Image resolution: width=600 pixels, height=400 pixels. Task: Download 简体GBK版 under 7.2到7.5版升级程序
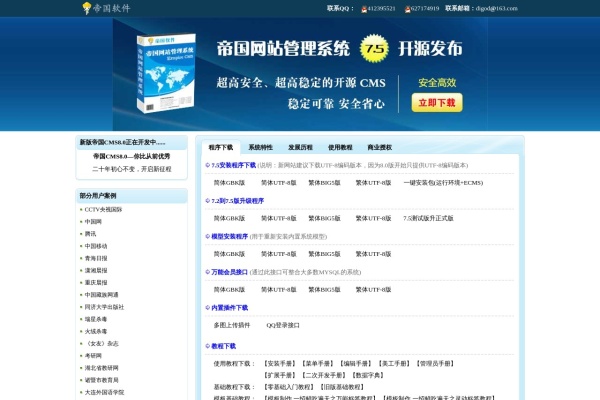[x=229, y=218]
